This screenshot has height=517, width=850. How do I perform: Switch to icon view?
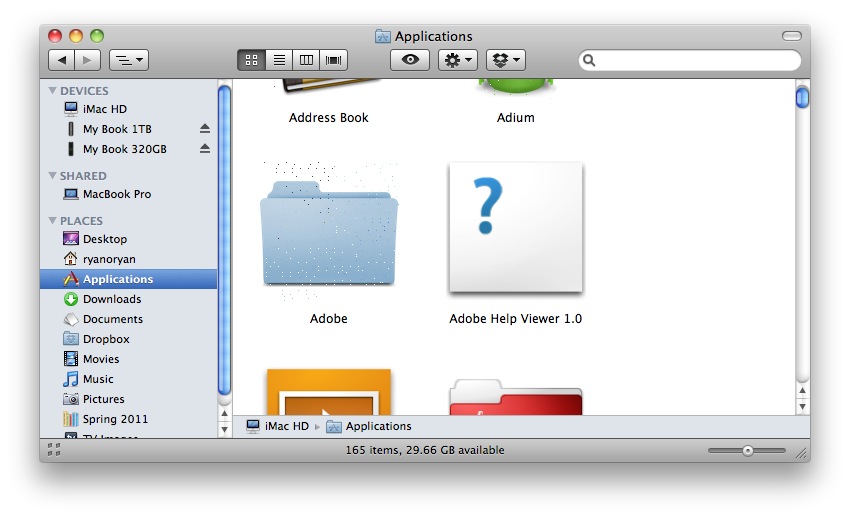point(251,60)
